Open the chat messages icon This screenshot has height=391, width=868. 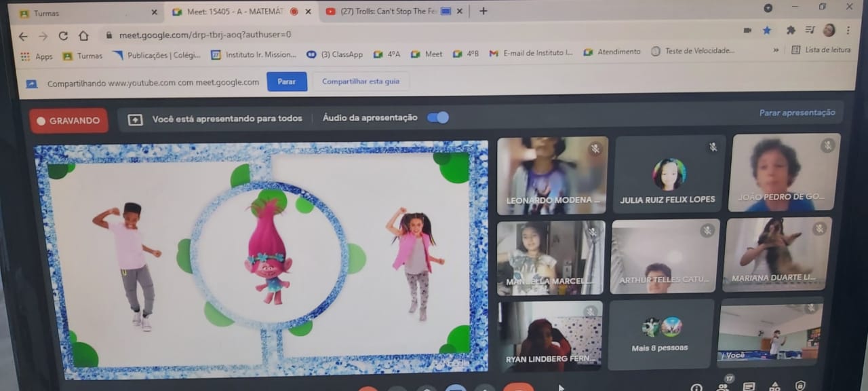749,386
